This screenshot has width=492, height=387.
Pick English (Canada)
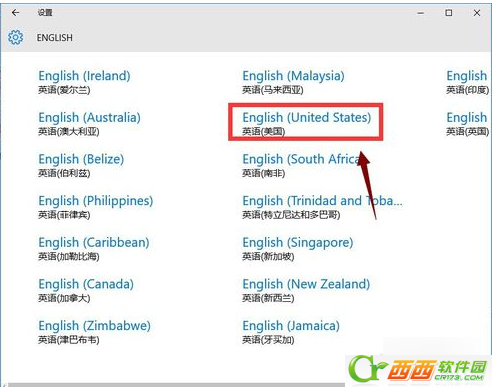(86, 290)
